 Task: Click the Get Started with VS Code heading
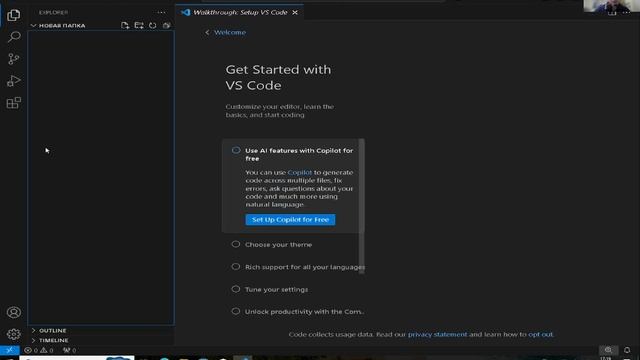pyautogui.click(x=278, y=78)
